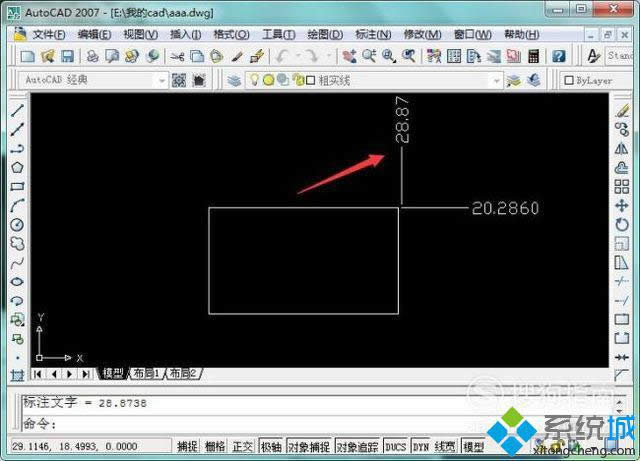This screenshot has width=640, height=461.
Task: Click the Open file icon
Action: click(x=48, y=57)
